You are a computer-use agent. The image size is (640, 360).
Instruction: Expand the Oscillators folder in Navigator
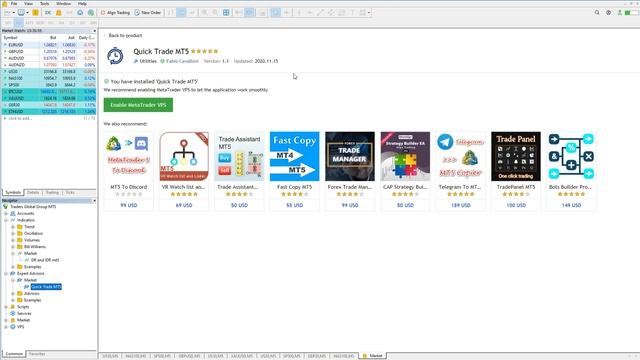click(13, 233)
